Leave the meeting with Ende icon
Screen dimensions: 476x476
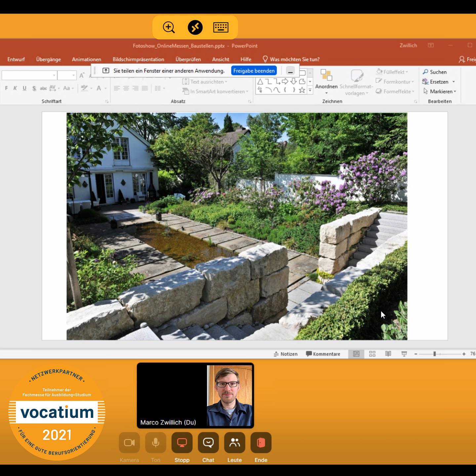pos(261,442)
